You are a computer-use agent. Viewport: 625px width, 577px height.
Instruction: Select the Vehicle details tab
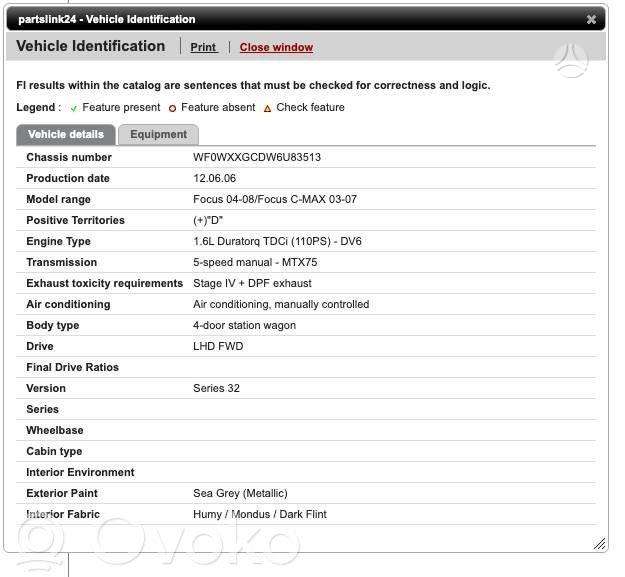coord(66,135)
